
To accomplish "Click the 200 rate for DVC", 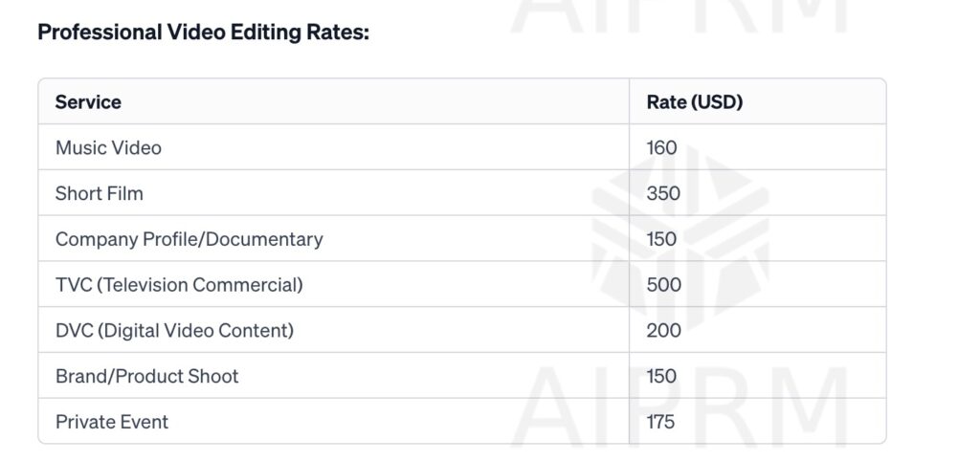I will [x=664, y=331].
